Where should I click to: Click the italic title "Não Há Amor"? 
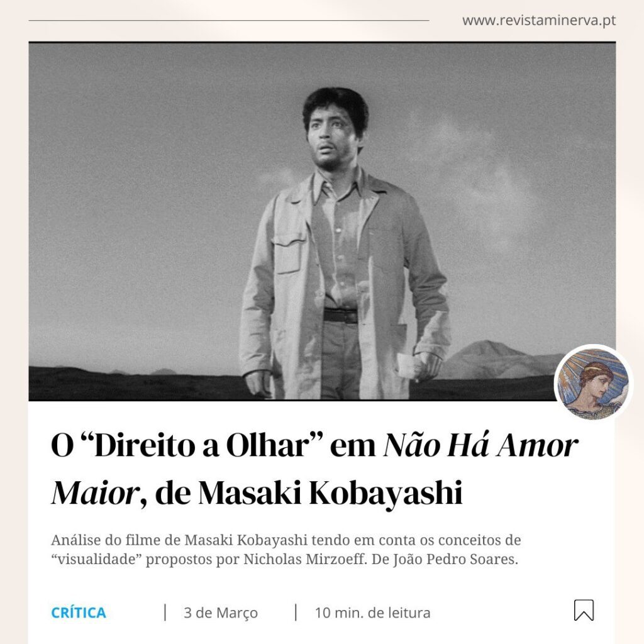point(480,445)
